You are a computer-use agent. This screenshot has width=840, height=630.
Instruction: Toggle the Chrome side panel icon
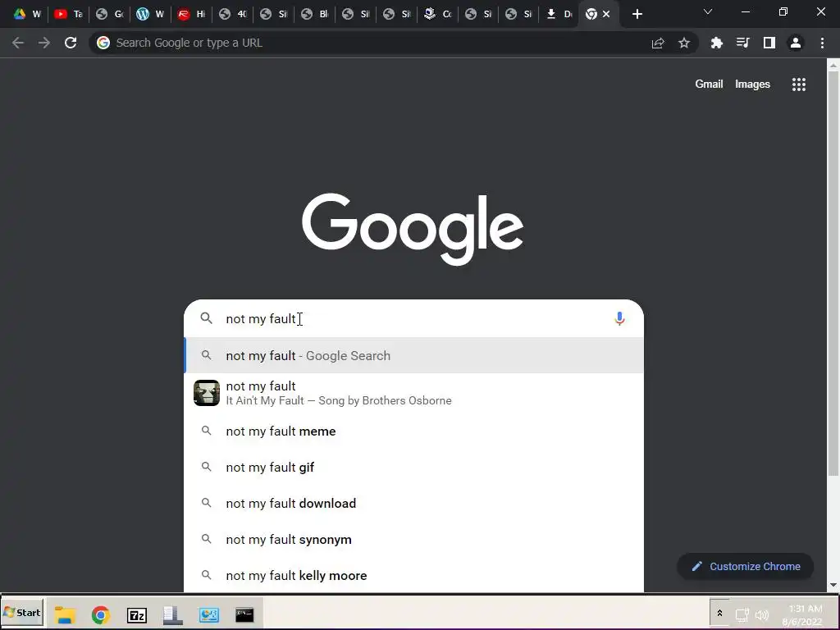(769, 43)
